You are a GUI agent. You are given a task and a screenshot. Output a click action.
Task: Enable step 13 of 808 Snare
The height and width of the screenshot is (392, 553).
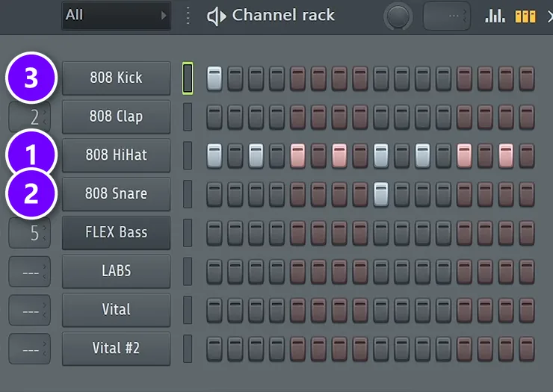click(x=464, y=194)
